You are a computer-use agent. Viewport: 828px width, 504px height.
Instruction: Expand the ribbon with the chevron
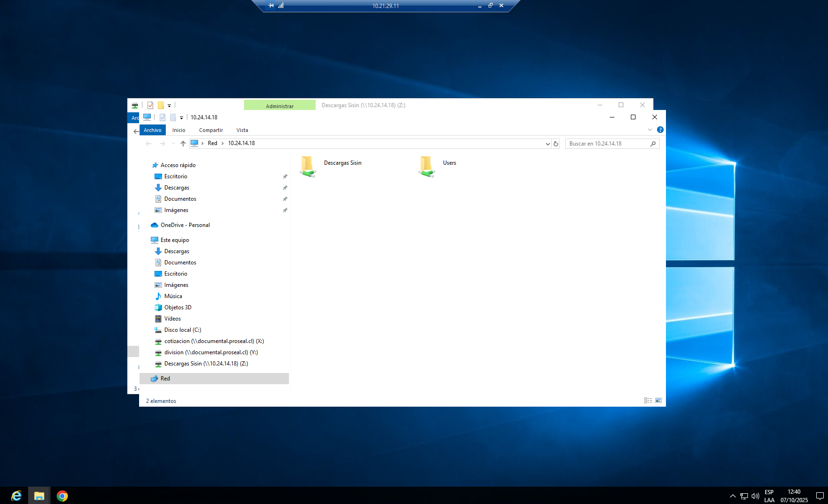(650, 130)
